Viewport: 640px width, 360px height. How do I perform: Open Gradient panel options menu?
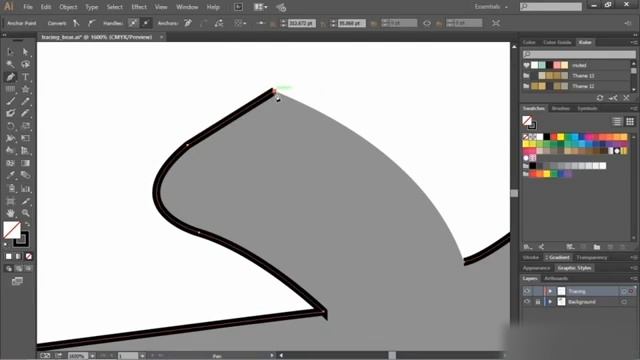click(x=633, y=258)
